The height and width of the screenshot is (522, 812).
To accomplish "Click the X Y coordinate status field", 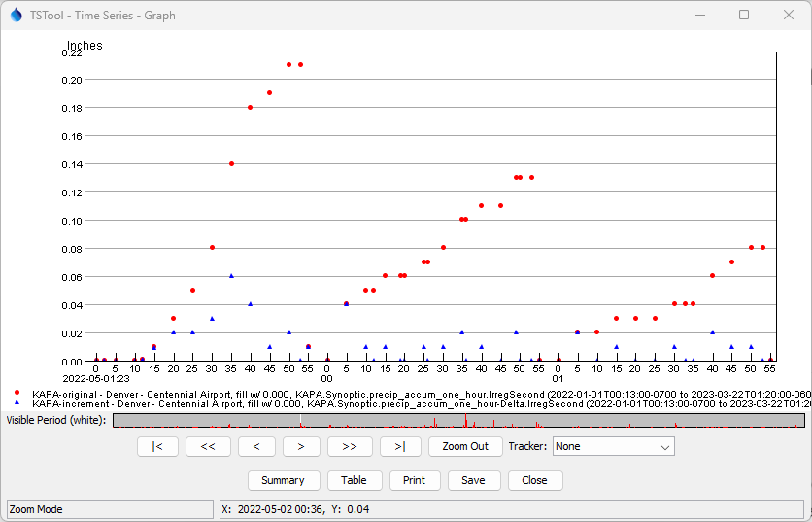I will click(512, 509).
